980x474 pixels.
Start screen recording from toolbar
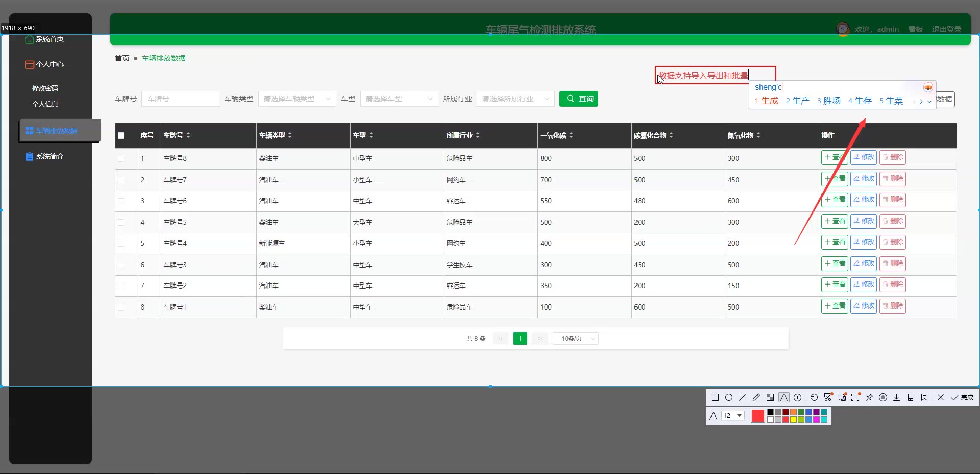tap(883, 397)
